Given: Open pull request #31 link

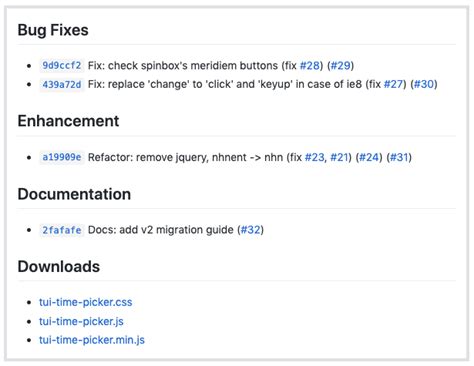Looking at the screenshot, I should (399, 157).
